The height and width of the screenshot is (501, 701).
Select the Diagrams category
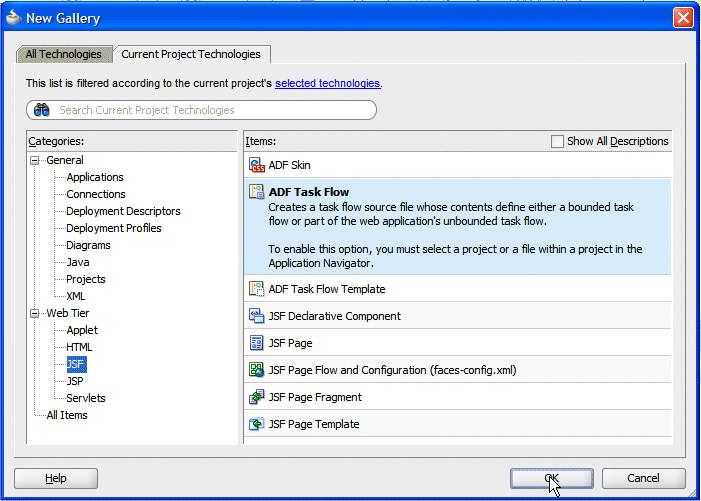coord(88,245)
